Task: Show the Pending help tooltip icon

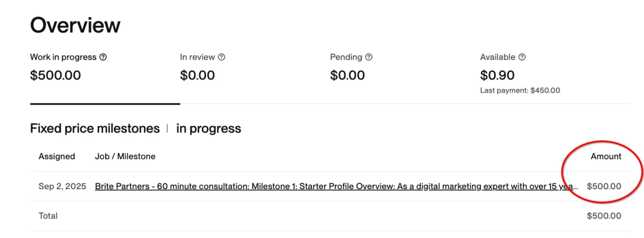Action: click(369, 57)
